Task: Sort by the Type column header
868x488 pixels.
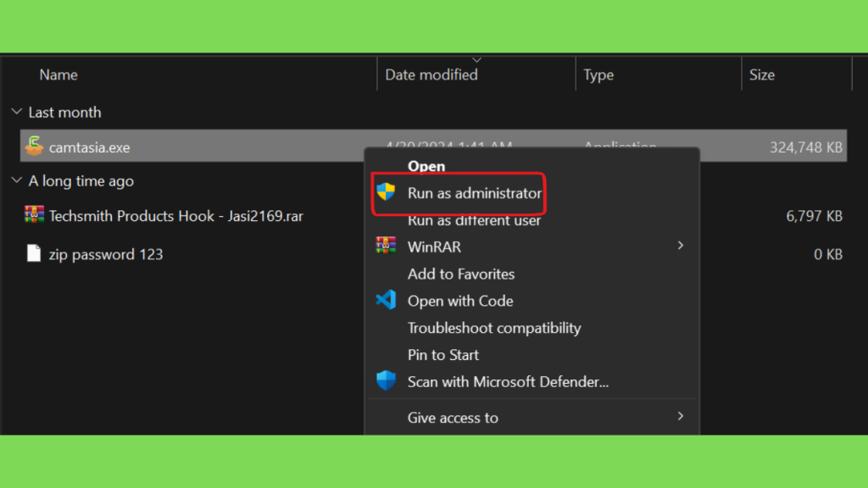Action: (598, 75)
